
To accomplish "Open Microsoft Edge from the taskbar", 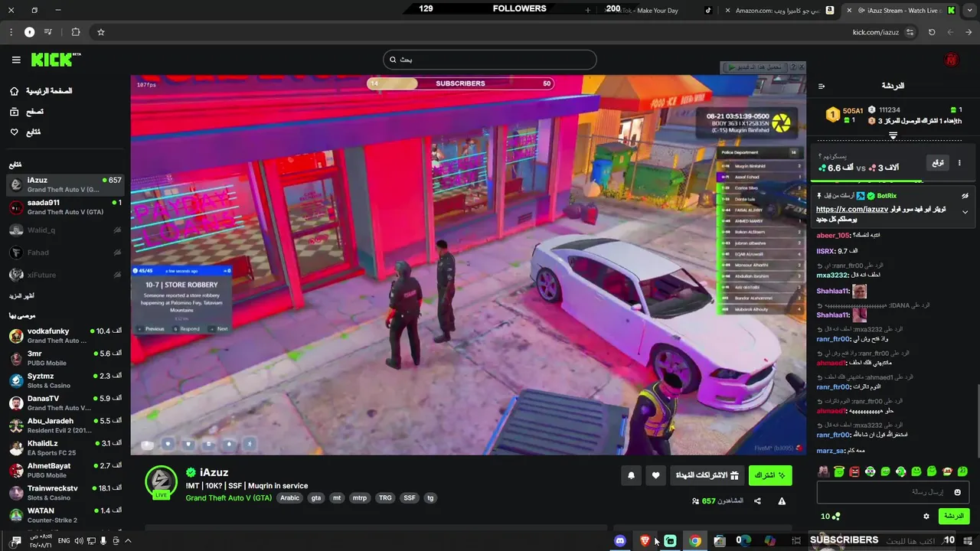I will [x=745, y=541].
